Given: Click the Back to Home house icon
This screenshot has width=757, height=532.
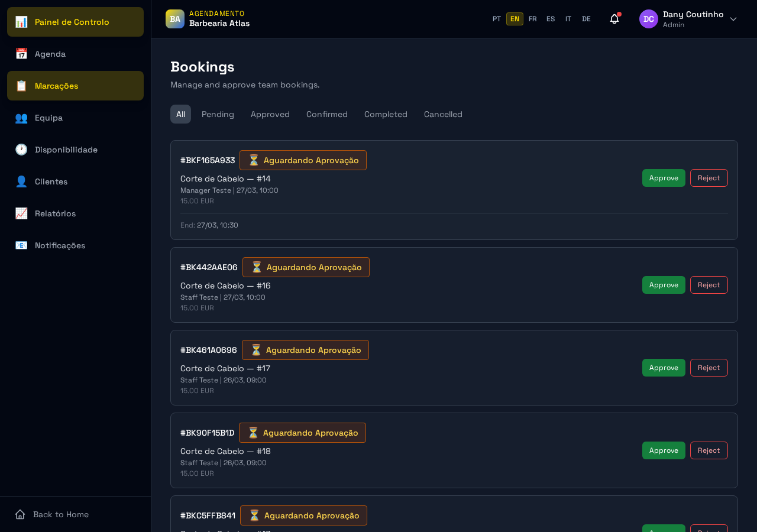Looking at the screenshot, I should (x=20, y=514).
